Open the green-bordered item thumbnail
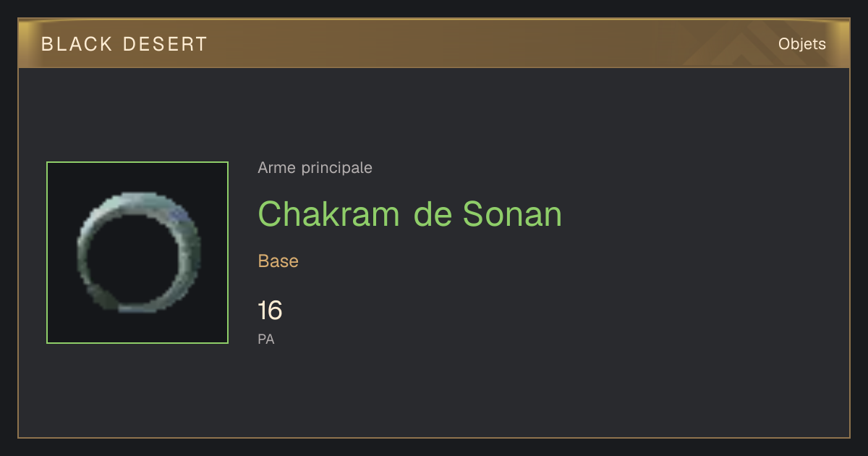 point(137,253)
